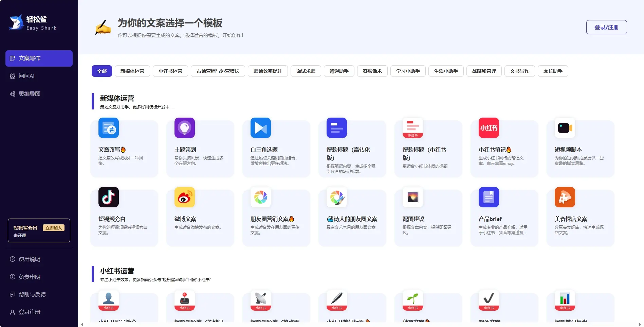Click the horizontal scrollbar left arrow
The height and width of the screenshot is (327, 644).
point(82,325)
